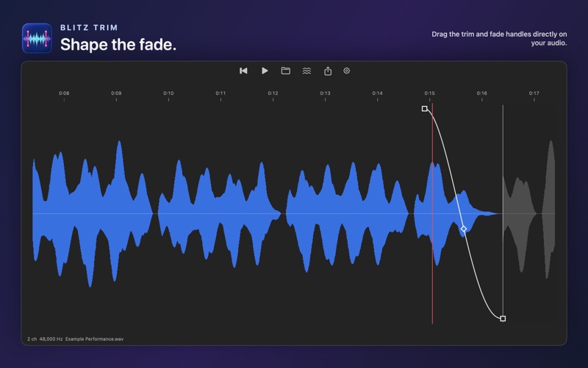Screen dimensions: 588x368
Task: Click the 0:14 ruler mark
Action: pyautogui.click(x=377, y=93)
